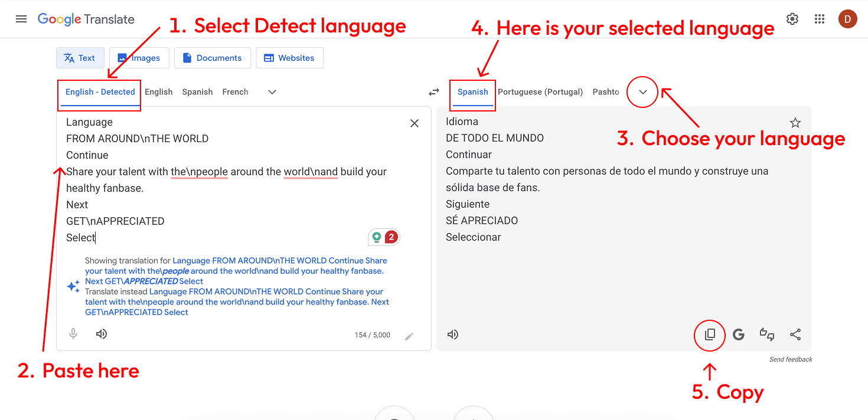Share the translation
Viewport: 868px width, 420px height.
tap(795, 334)
